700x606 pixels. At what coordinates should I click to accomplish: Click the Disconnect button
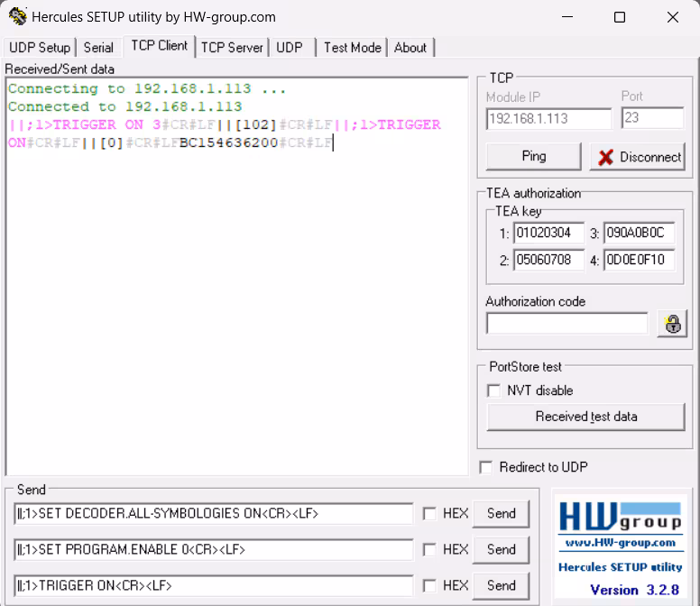(x=638, y=156)
